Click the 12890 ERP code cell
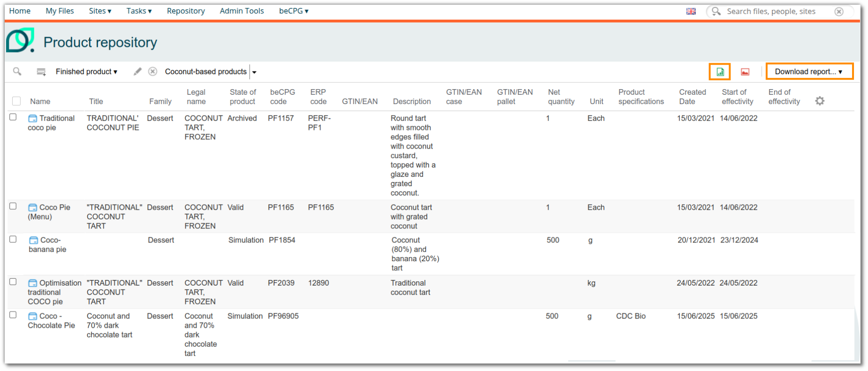This screenshot has width=868, height=371. click(318, 283)
